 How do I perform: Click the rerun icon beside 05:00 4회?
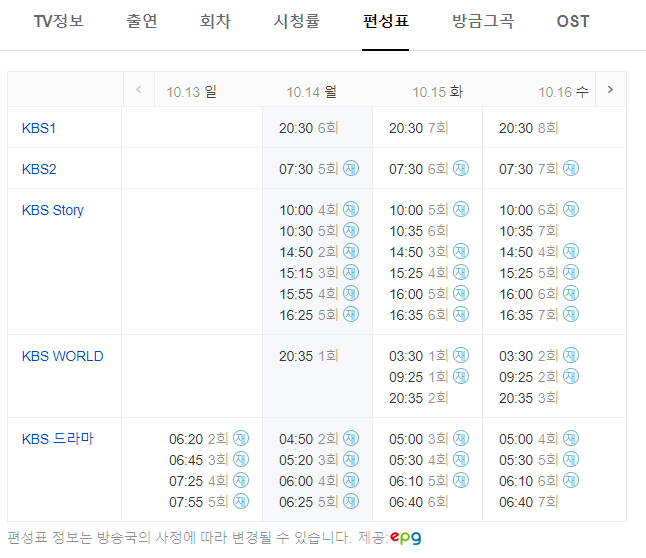[571, 438]
